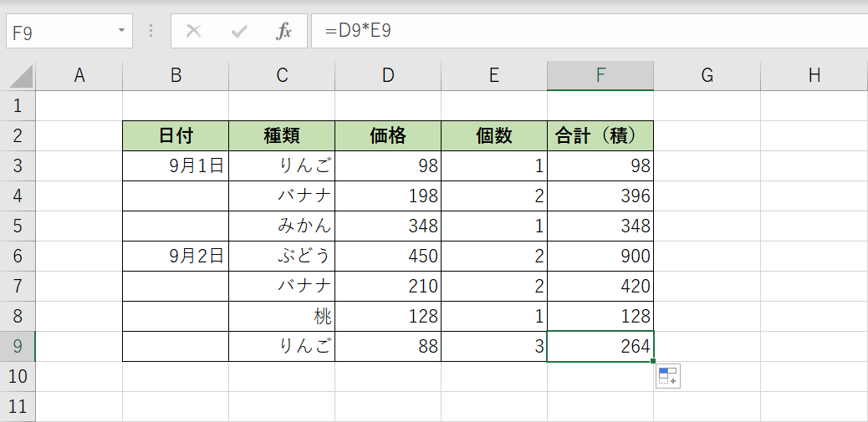Select the バナナ cell in row 7

[282, 287]
